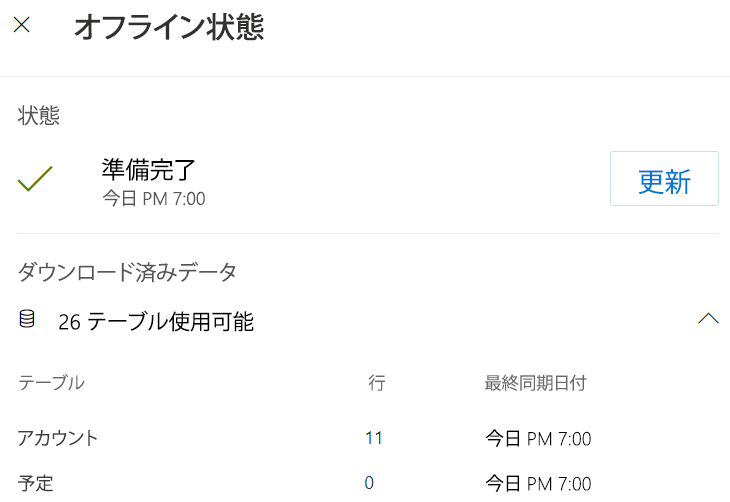Click the 26 テーブル使用可能 header text
730x502 pixels.
[155, 322]
